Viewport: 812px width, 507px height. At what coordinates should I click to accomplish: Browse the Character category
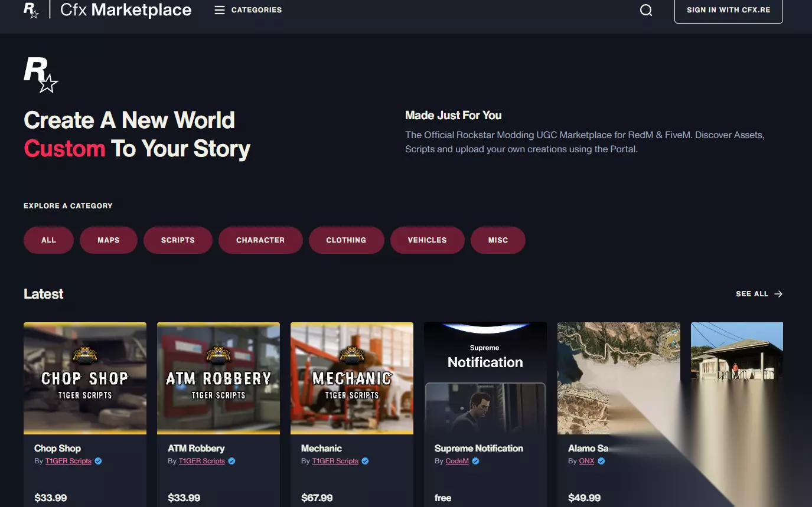pos(260,240)
